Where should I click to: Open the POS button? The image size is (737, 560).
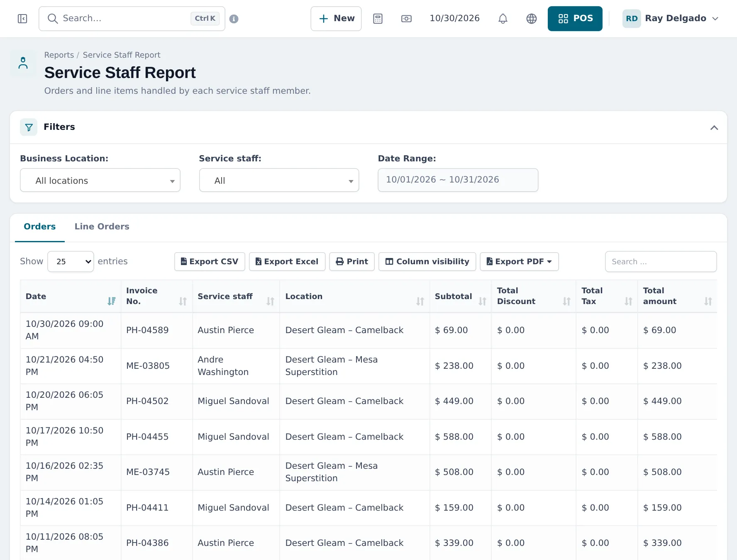575,19
